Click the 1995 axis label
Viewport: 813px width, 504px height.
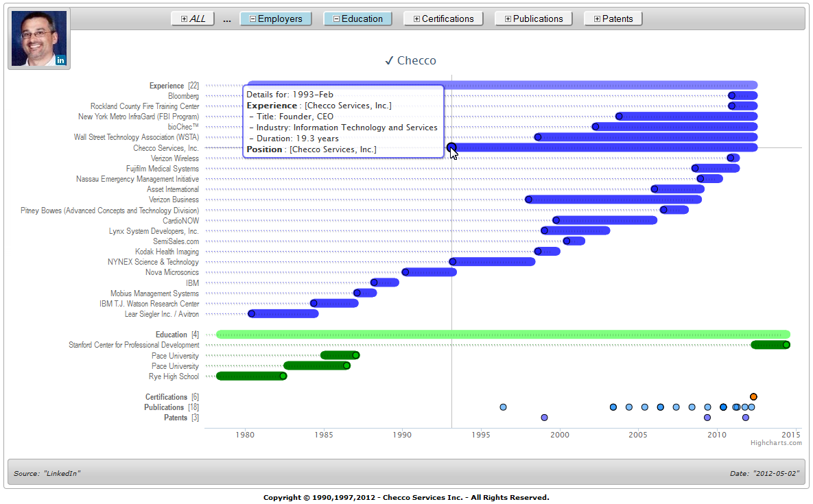tap(481, 435)
